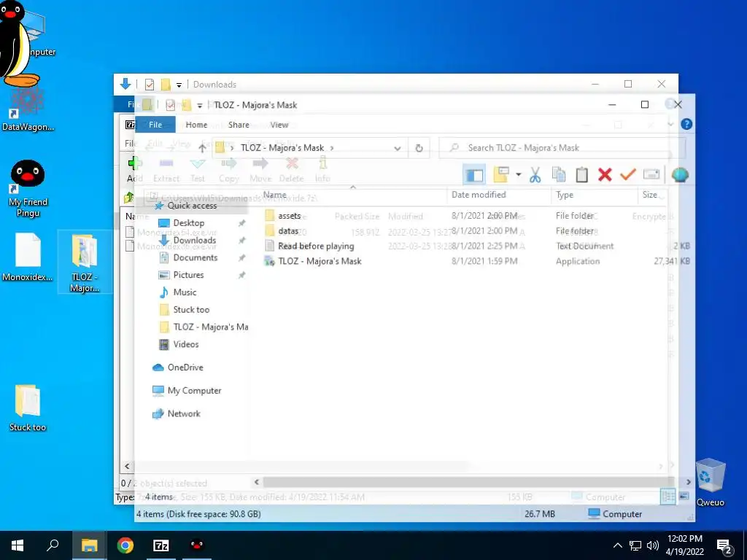Open the notification center icon
This screenshot has width=747, height=560.
click(724, 547)
